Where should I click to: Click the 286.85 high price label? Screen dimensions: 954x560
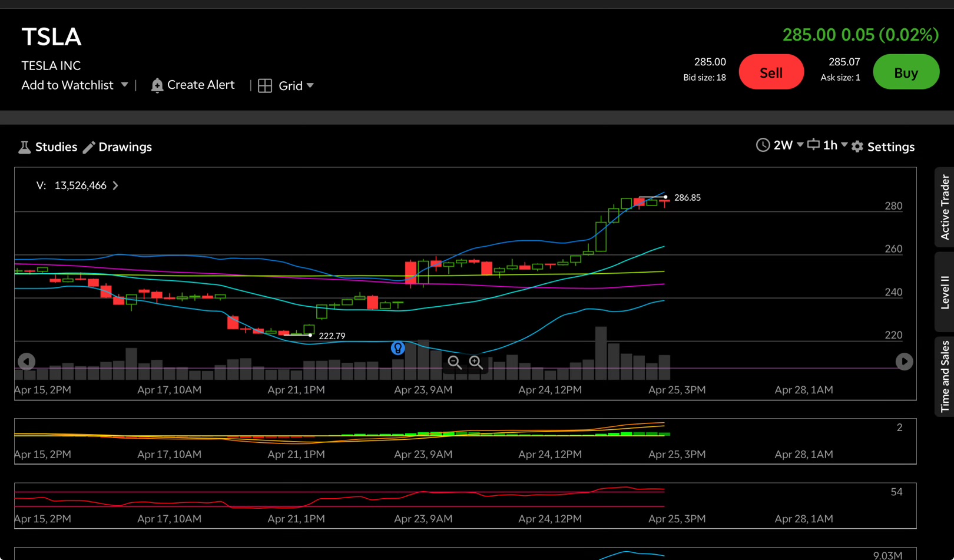(687, 198)
